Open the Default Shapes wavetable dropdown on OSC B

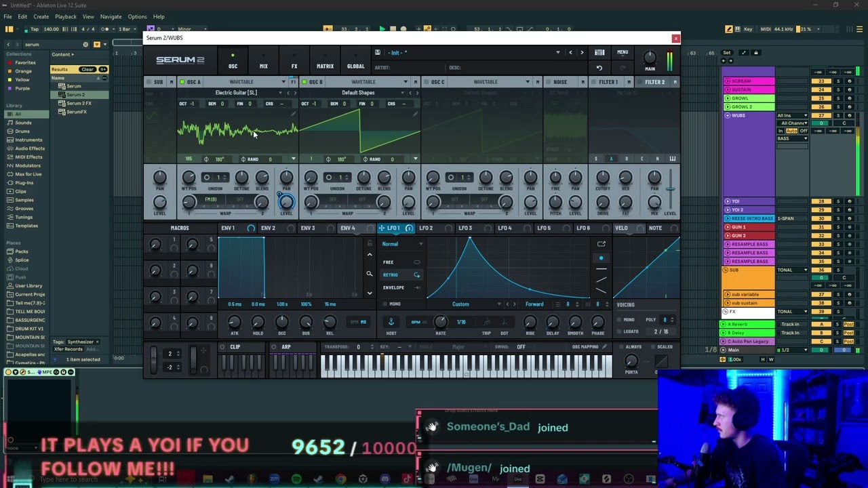pos(358,93)
